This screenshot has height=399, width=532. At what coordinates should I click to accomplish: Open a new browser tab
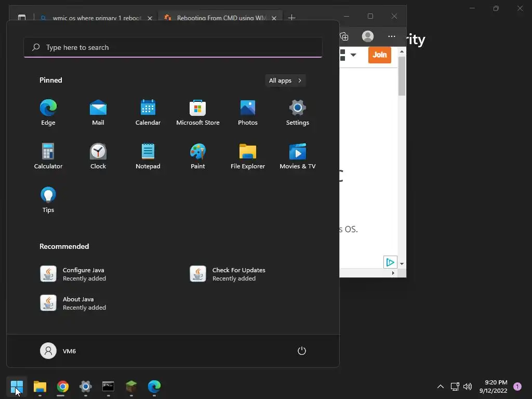click(291, 17)
